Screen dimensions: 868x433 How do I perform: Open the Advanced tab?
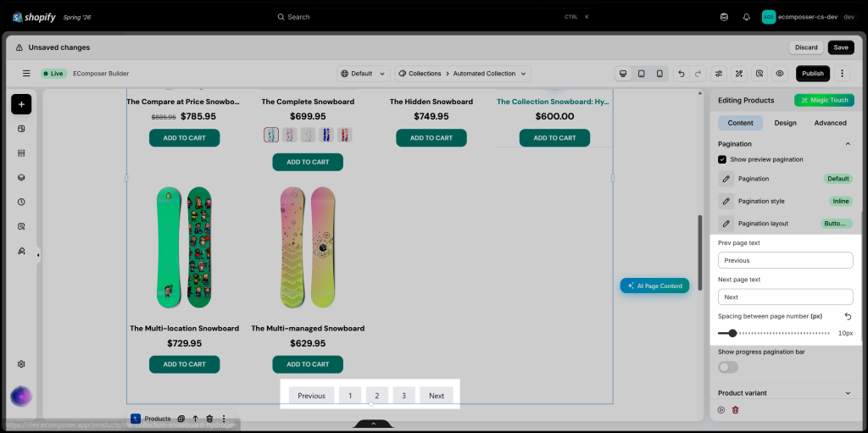click(x=830, y=123)
